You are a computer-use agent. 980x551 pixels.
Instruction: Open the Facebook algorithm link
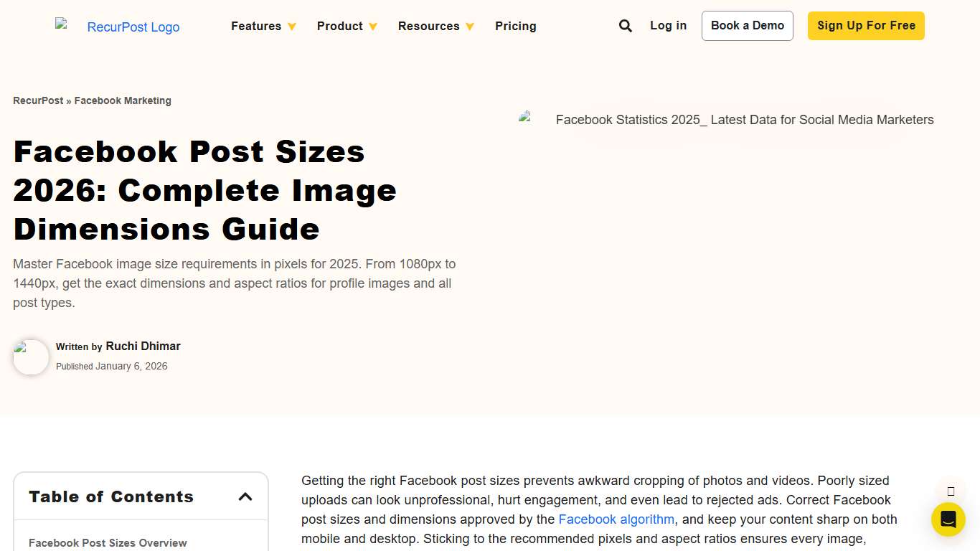pos(616,519)
